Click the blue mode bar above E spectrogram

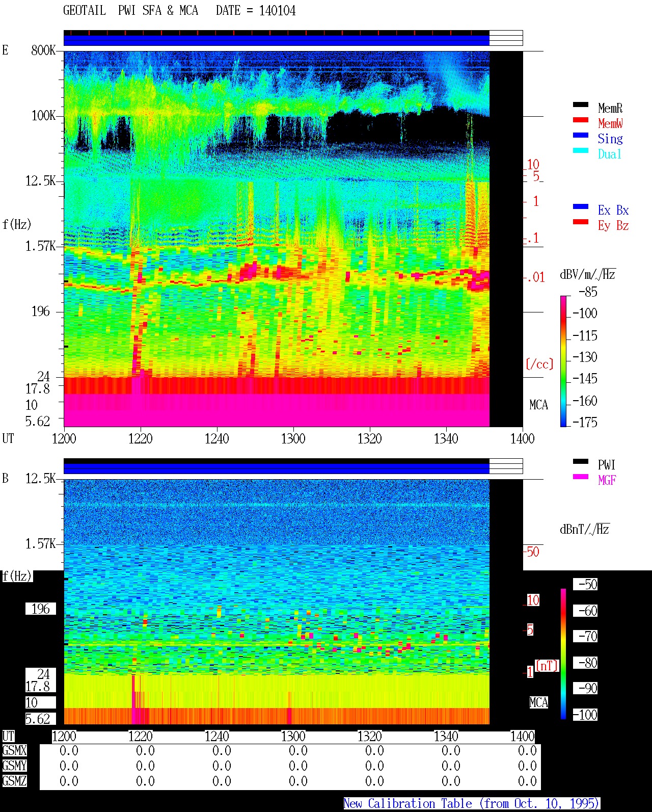(277, 40)
